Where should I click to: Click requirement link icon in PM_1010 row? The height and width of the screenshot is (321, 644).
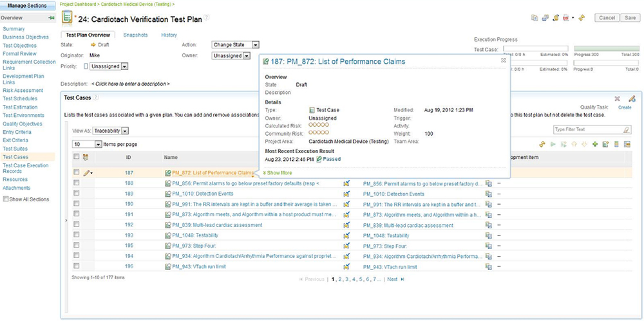347,194
